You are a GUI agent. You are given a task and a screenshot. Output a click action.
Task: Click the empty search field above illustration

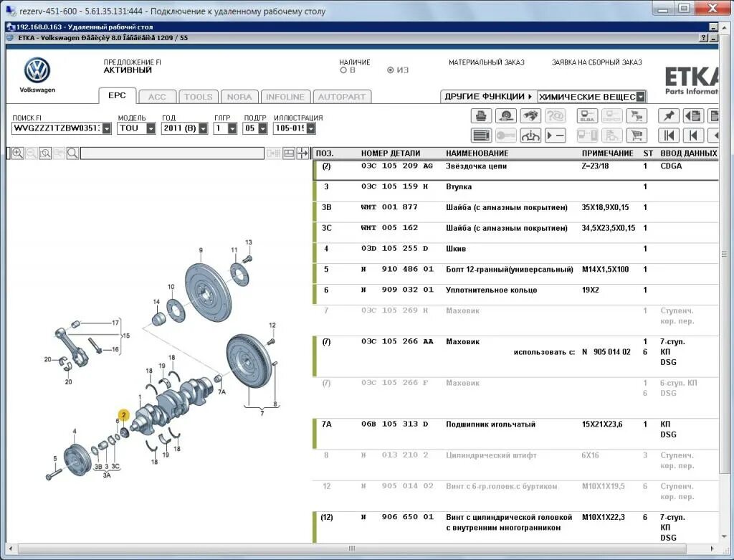tap(172, 153)
